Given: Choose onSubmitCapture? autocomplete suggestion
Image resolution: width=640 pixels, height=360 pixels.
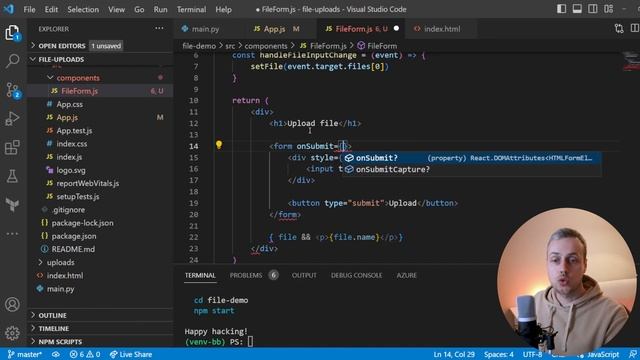Looking at the screenshot, I should click(471, 169).
